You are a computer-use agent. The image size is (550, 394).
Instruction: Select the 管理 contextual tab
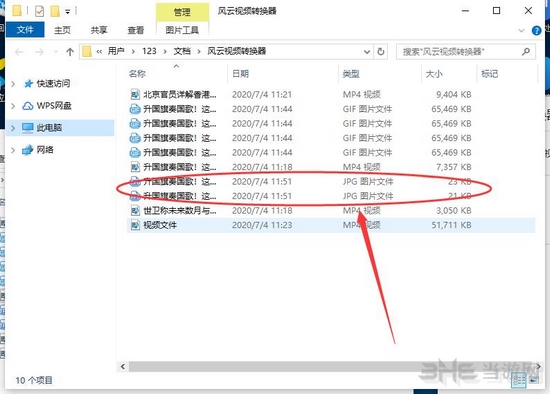[x=182, y=13]
